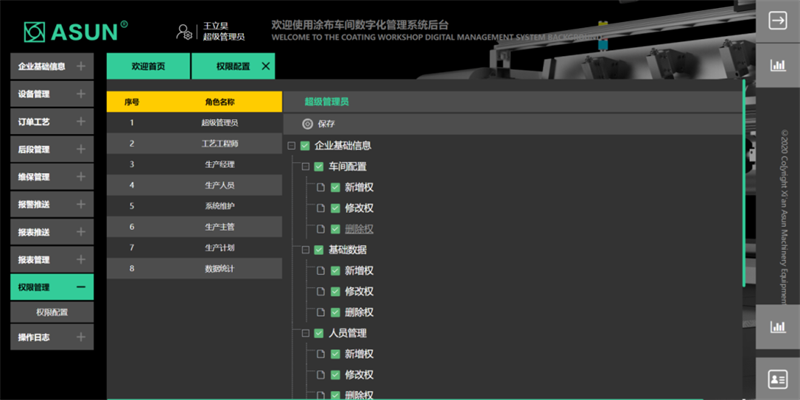Screen dimensions: 800x400
Task: Click the file icon beside 车间配置 删除权
Action: click(x=321, y=229)
